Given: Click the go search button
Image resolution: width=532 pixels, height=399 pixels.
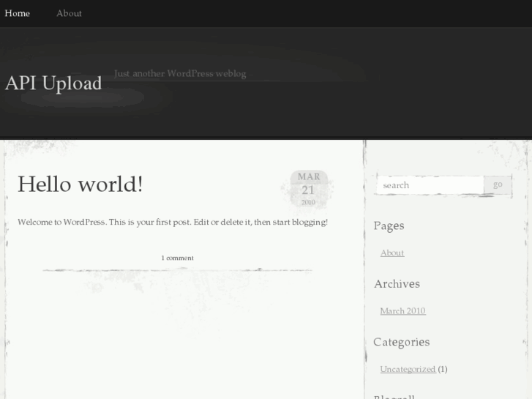Looking at the screenshot, I should [x=498, y=184].
